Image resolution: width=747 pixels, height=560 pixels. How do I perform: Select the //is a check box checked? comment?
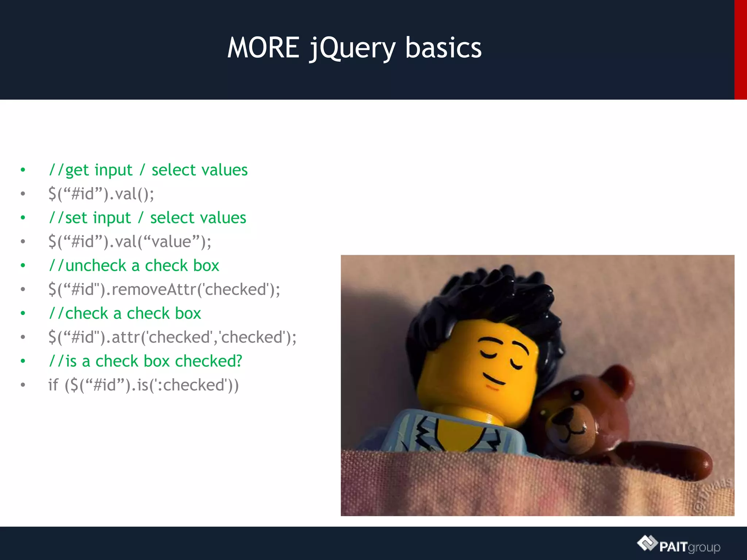click(x=145, y=361)
